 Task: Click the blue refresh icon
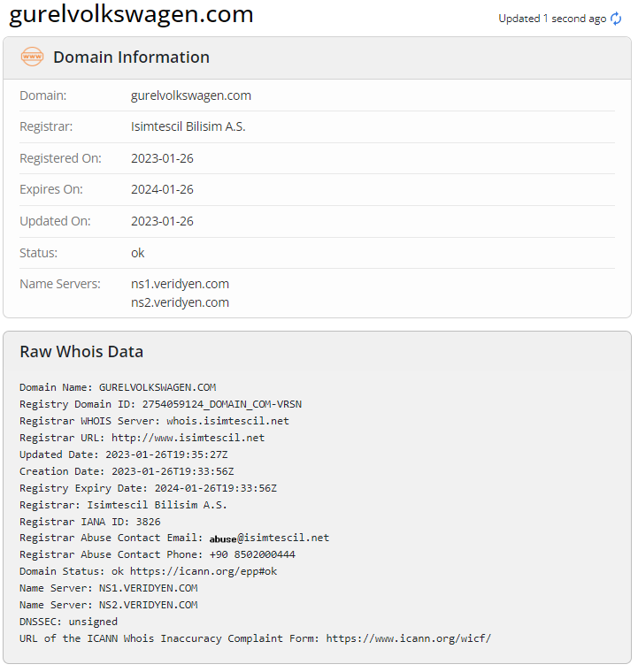pyautogui.click(x=616, y=19)
